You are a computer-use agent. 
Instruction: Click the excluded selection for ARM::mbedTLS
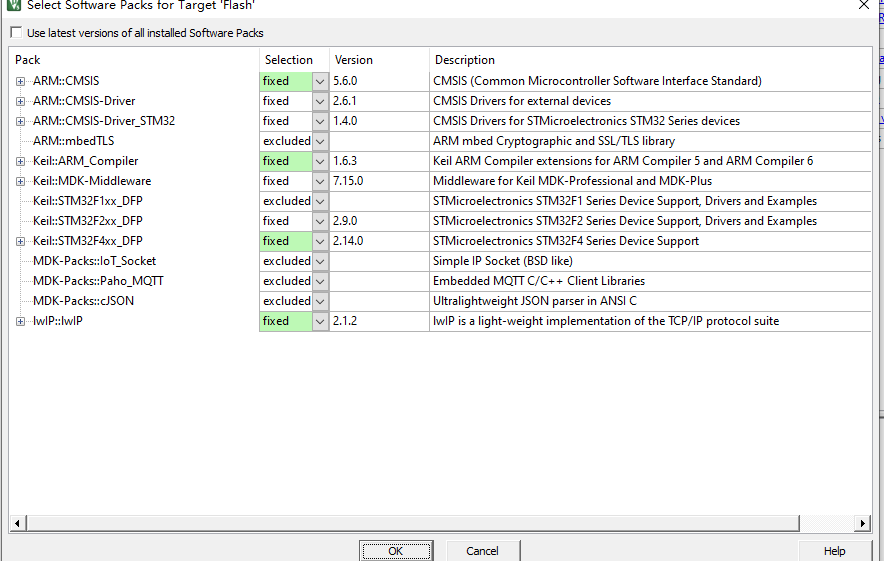click(286, 141)
